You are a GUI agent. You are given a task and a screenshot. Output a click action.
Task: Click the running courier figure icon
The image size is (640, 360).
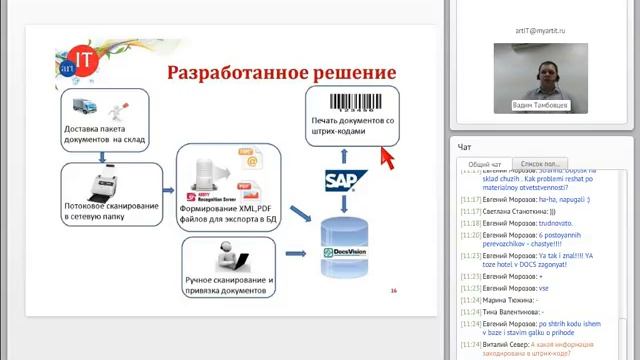click(118, 111)
